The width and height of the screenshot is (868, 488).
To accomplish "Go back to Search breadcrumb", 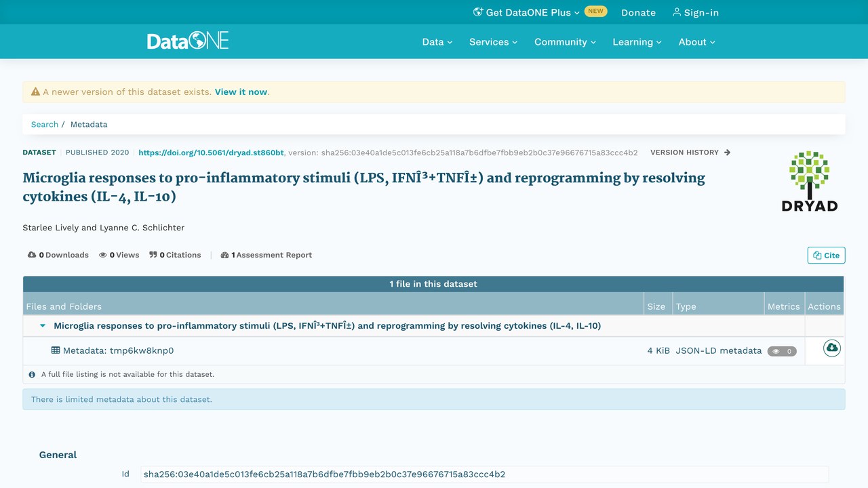I will (x=45, y=125).
